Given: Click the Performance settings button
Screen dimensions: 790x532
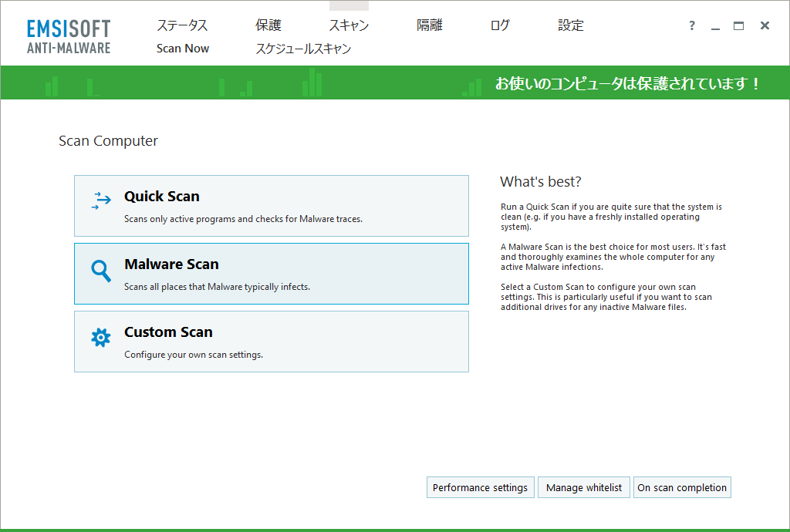Looking at the screenshot, I should tap(480, 487).
